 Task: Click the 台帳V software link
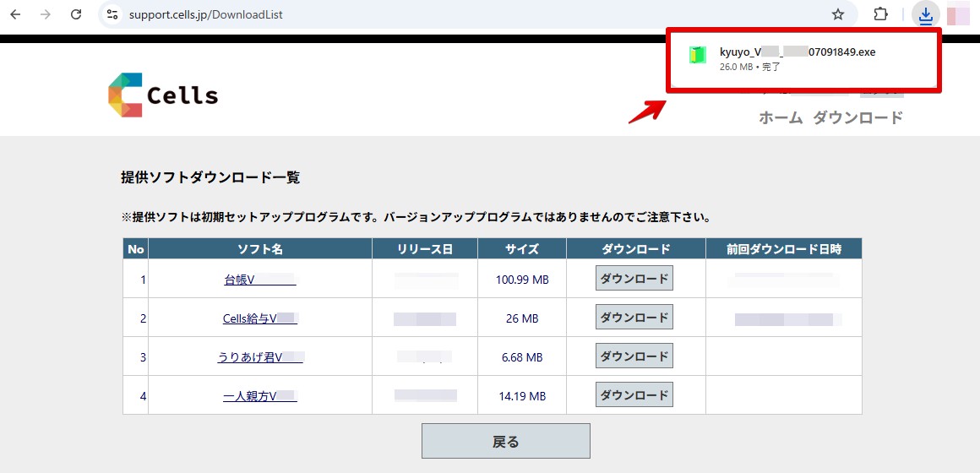[259, 280]
